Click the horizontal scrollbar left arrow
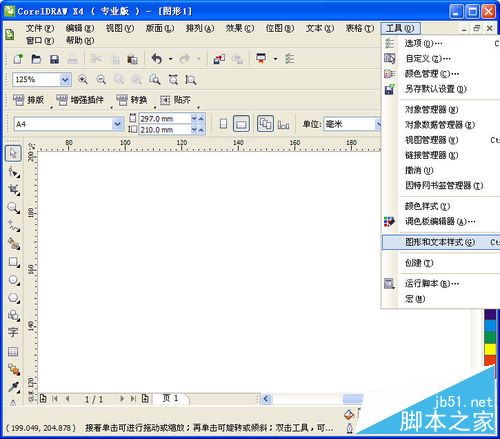 tap(266, 398)
